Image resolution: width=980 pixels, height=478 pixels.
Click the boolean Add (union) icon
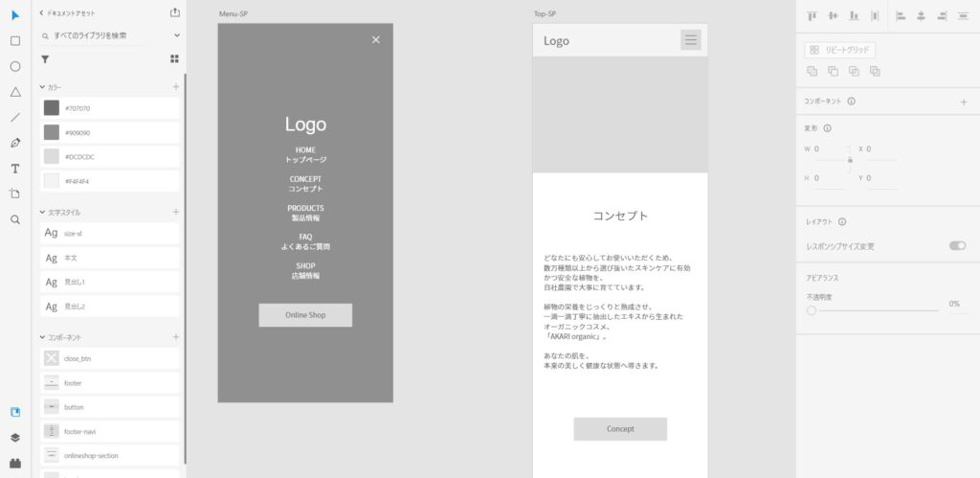click(812, 71)
